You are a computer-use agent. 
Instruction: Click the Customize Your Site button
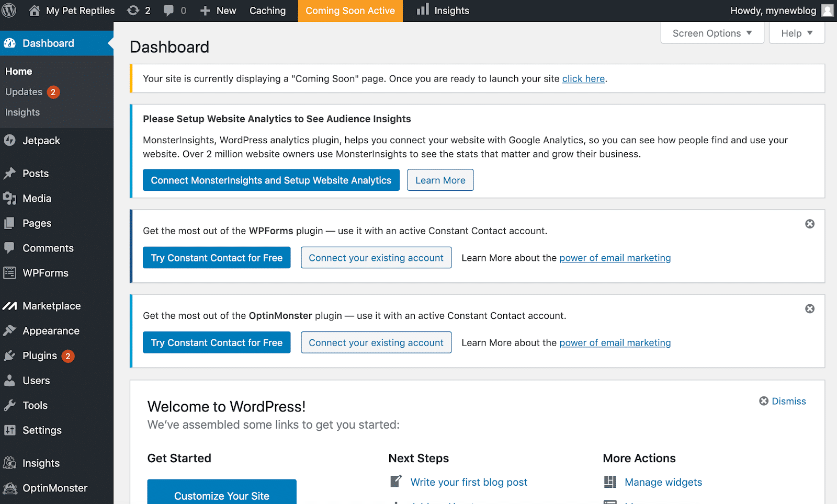coord(222,492)
